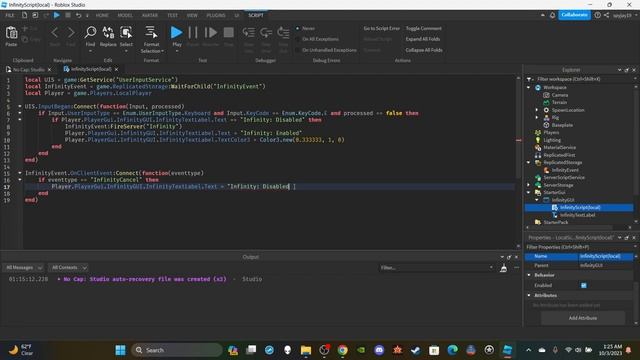Toggle the Enabled property checkbox

584,285
